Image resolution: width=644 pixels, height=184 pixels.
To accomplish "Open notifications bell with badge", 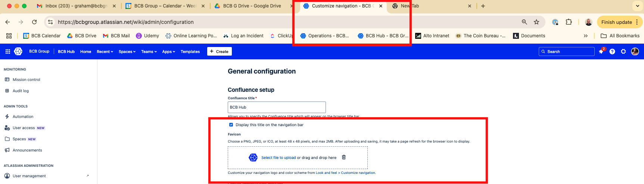I will [x=601, y=52].
